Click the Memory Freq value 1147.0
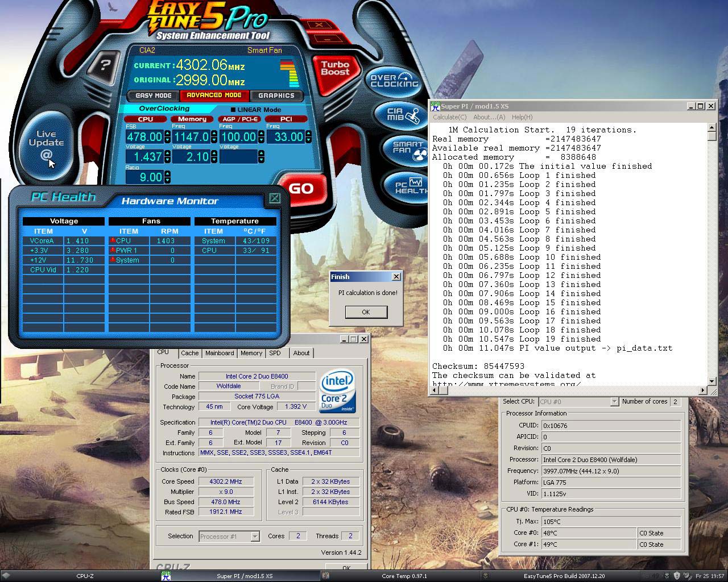This screenshot has width=728, height=582. (191, 137)
